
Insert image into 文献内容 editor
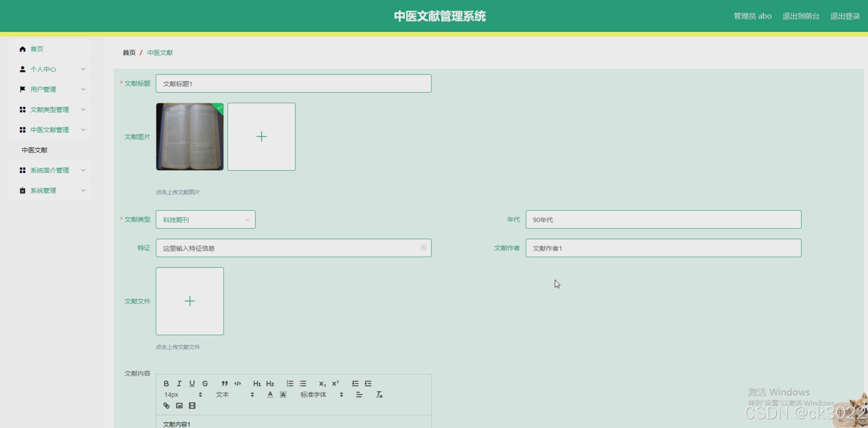pyautogui.click(x=179, y=406)
